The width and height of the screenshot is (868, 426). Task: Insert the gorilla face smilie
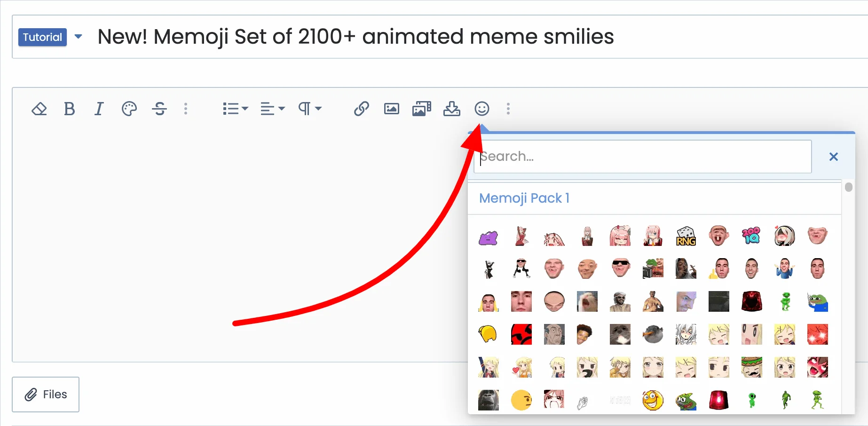[489, 400]
